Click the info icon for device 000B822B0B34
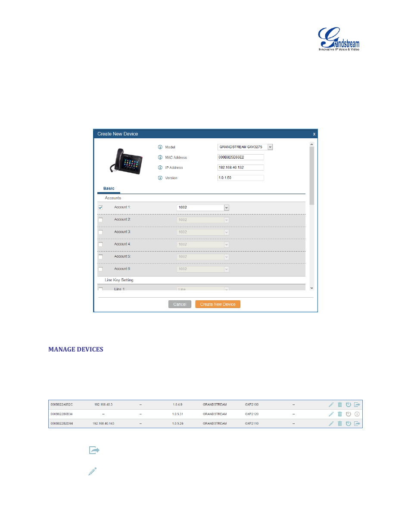This screenshot has width=411, height=532. tap(357, 414)
